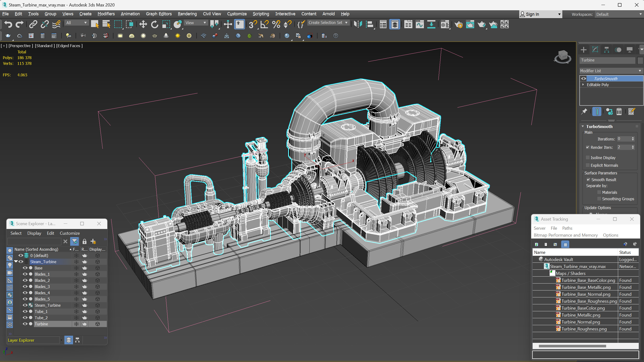Screen dimensions: 644x362
Task: Enable Separate by Smoothing Groups checkbox
Action: [599, 199]
